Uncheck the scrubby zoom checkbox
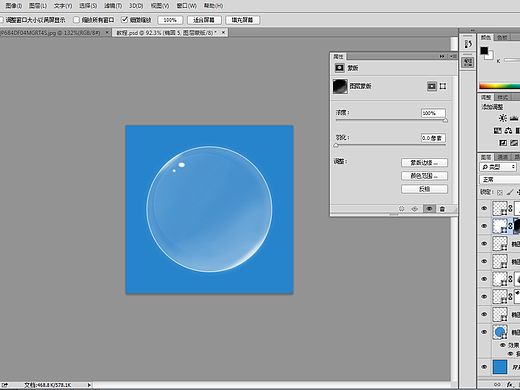 click(x=124, y=20)
